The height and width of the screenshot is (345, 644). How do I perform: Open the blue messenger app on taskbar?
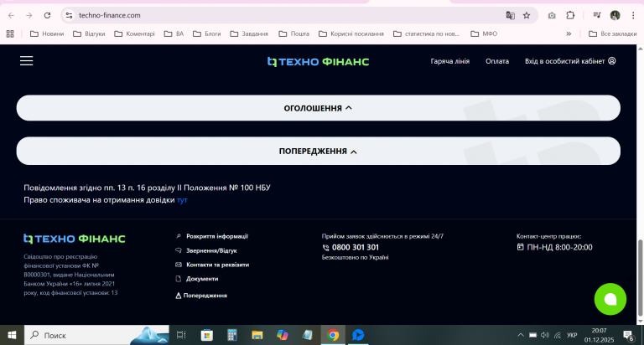(358, 335)
